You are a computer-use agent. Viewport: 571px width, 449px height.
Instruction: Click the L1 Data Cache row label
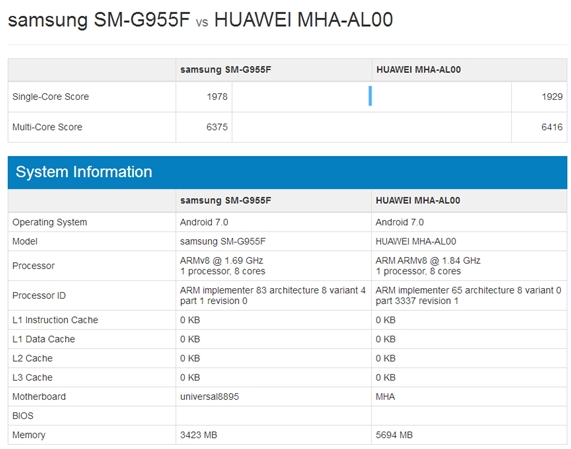tap(44, 339)
